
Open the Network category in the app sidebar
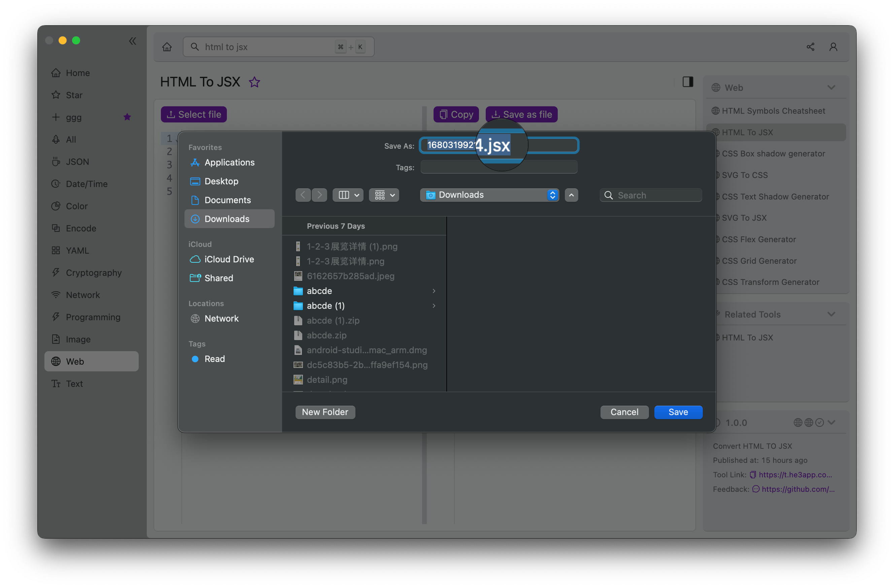coord(91,295)
